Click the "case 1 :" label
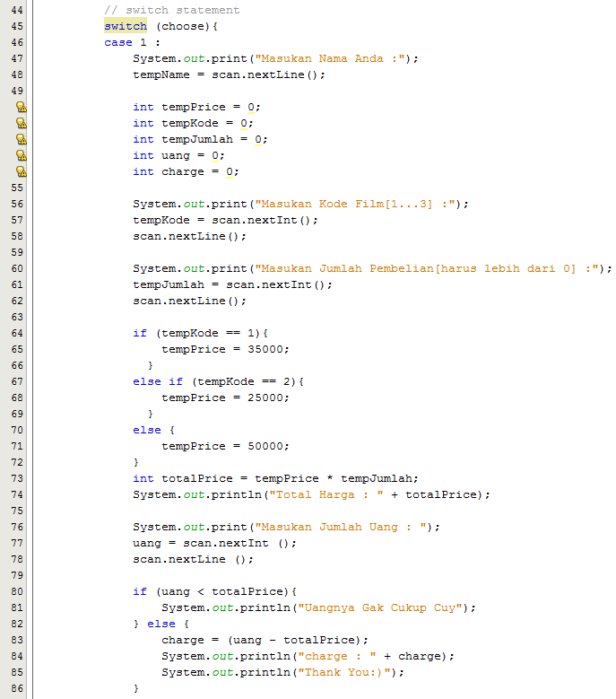Viewport: 616px width, 699px height. (x=133, y=42)
